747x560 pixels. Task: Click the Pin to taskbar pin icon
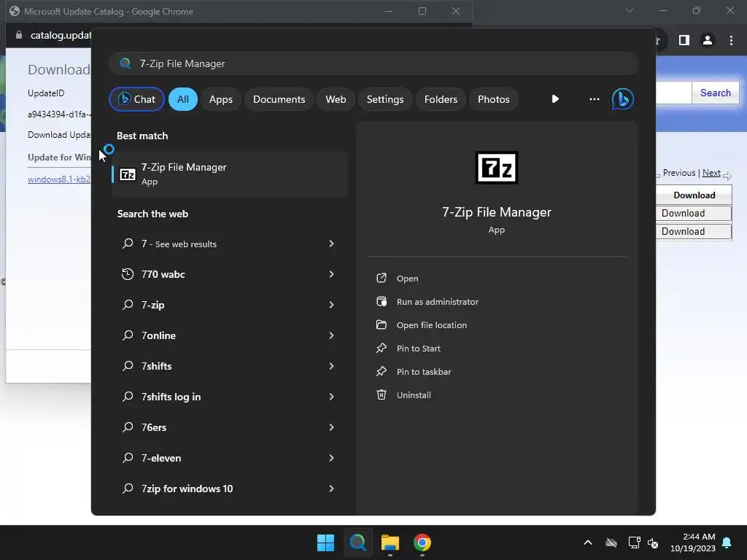point(381,371)
